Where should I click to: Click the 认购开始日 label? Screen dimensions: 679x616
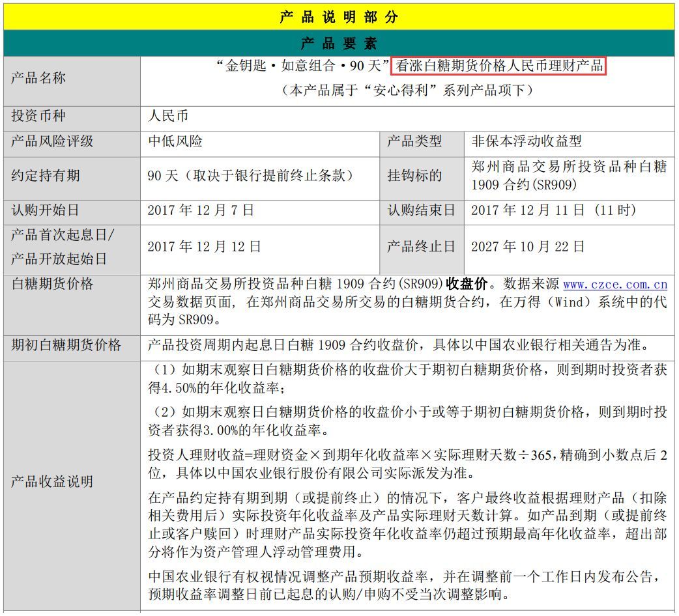click(45, 210)
